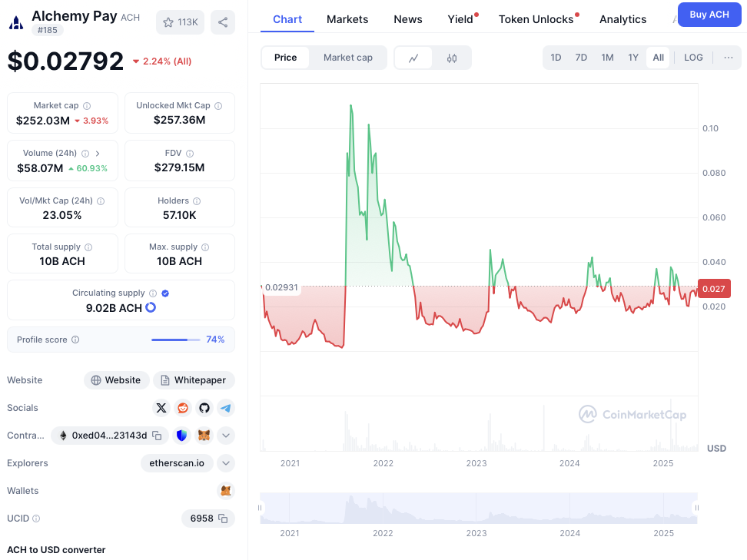Open the Telegram social link
Image resolution: width=747 pixels, height=560 pixels.
click(226, 408)
